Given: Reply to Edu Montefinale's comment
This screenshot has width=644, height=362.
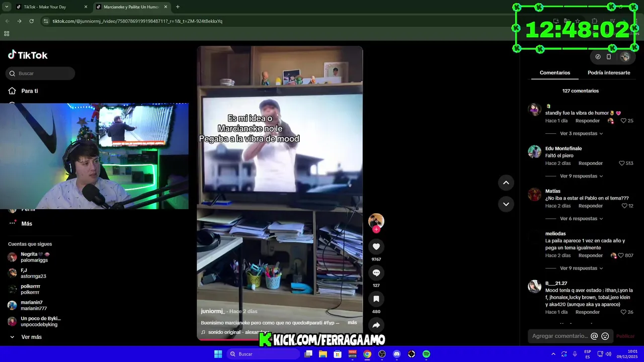Looking at the screenshot, I should coord(590,163).
